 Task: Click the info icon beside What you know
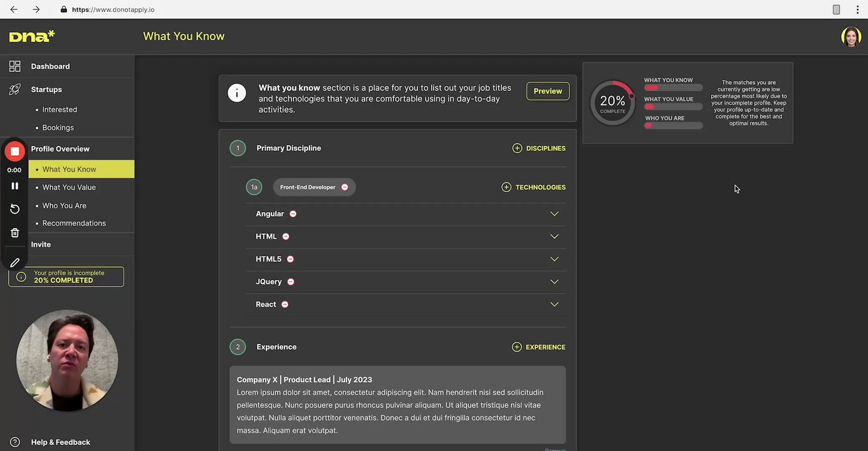(x=237, y=94)
